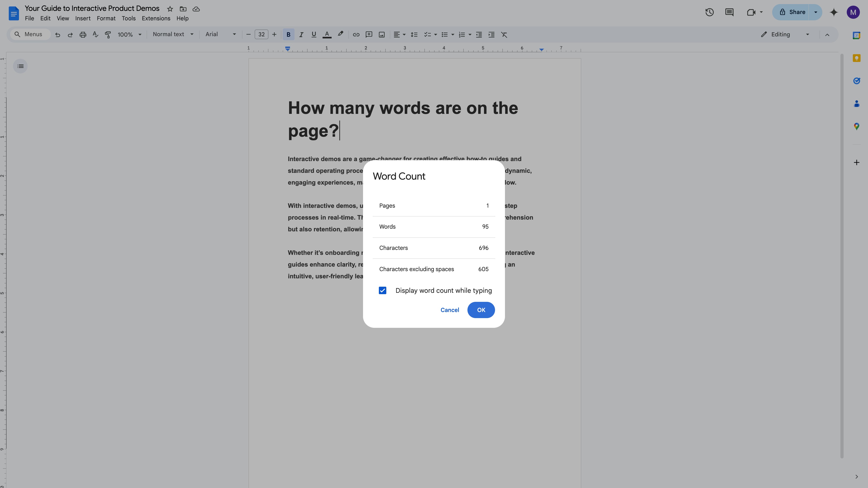Image resolution: width=868 pixels, height=488 pixels.
Task: Click the Clear formatting icon
Action: [x=504, y=35]
